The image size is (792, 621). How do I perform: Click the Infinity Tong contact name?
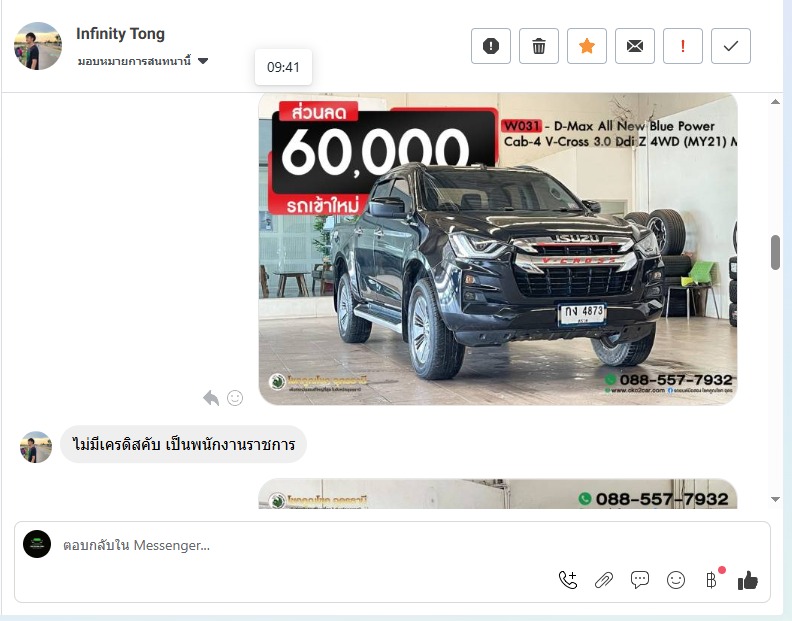(120, 34)
